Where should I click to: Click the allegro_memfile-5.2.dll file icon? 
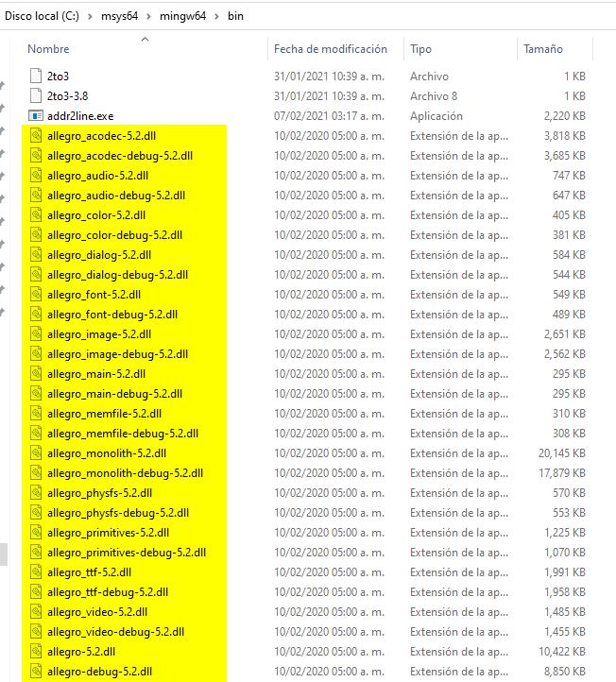point(36,414)
